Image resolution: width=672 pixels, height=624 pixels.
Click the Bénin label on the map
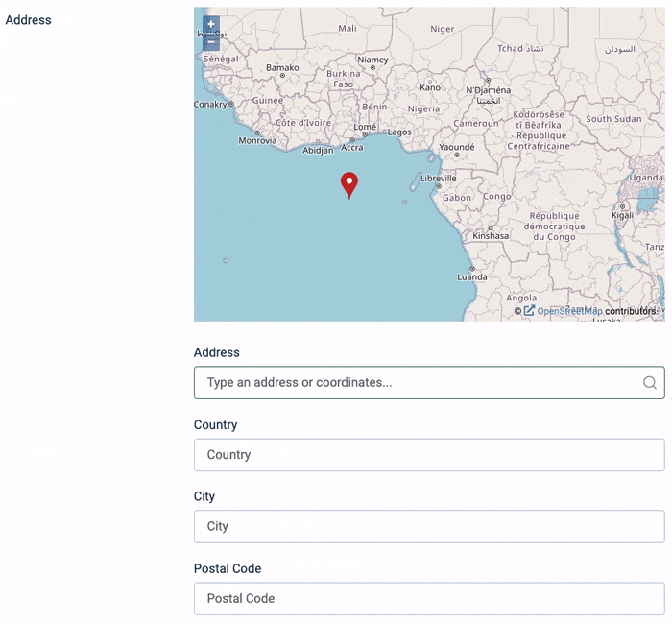[374, 107]
